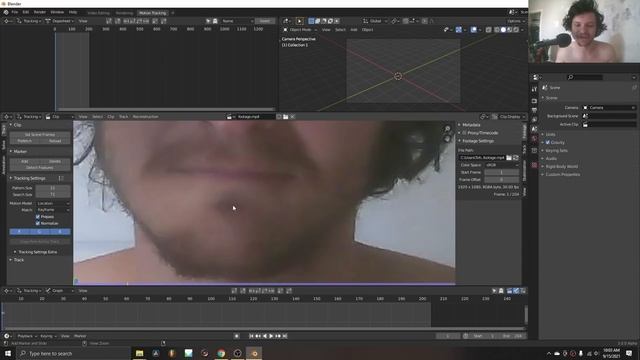Viewport: 640px width, 360px height.
Task: Toggle the blue (B) channel button
Action: tap(60, 232)
